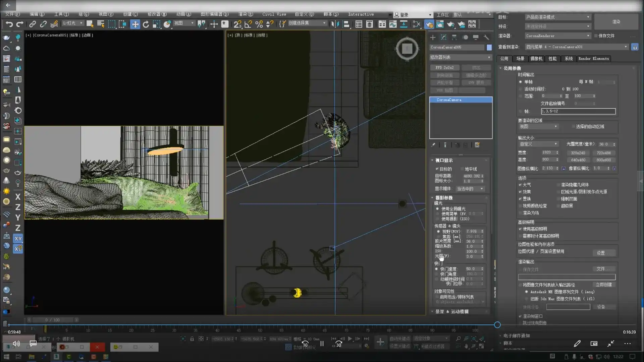Open the Render Setup teapot icon
The image size is (644, 362).
point(429,24)
